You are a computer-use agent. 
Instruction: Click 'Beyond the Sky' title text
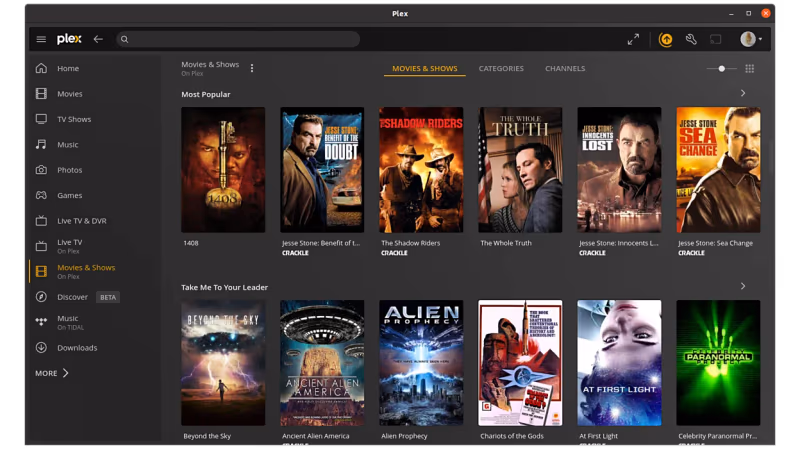207,436
